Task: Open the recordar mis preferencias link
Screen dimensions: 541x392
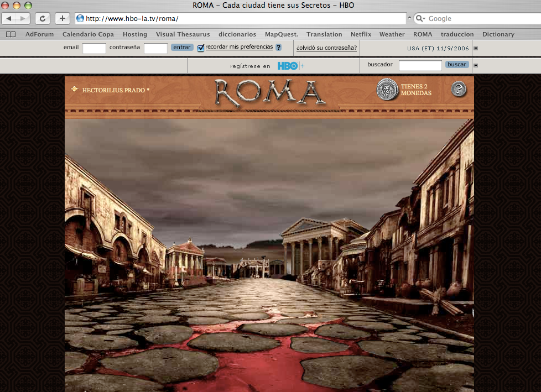Action: (x=239, y=47)
